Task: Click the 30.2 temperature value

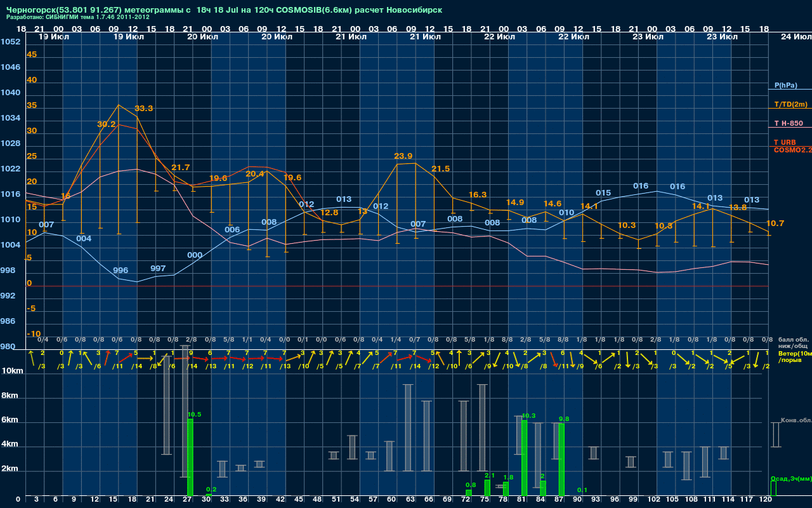Action: (106, 124)
